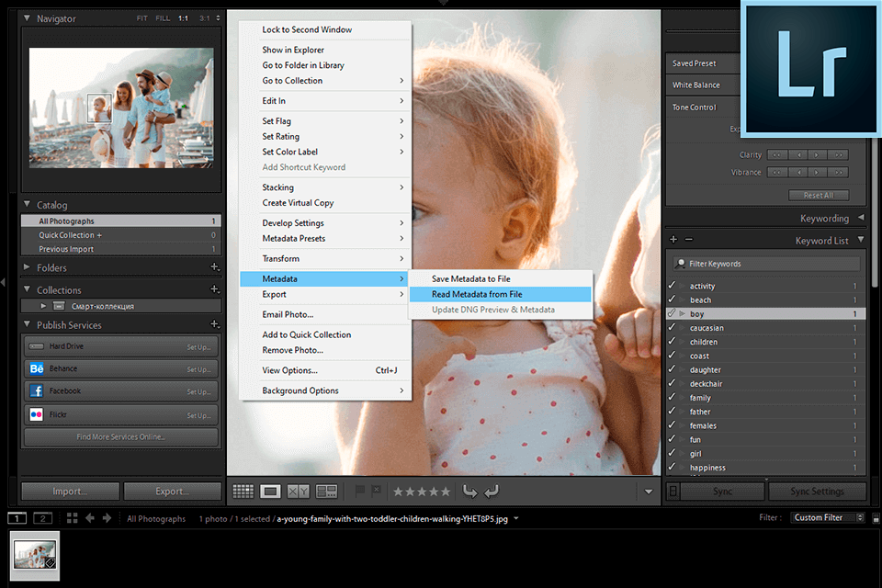Add new folder with plus icon
Screen dimensions: 882x588
click(x=214, y=266)
